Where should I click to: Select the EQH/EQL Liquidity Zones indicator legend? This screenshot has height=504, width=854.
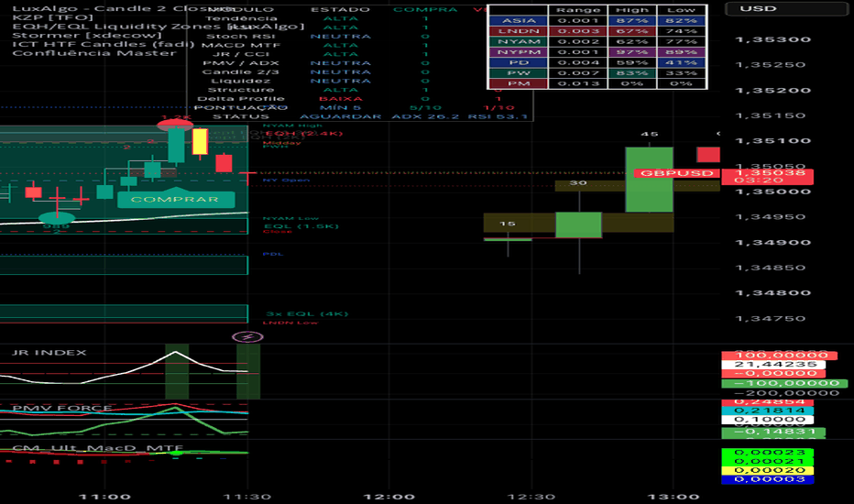point(158,27)
